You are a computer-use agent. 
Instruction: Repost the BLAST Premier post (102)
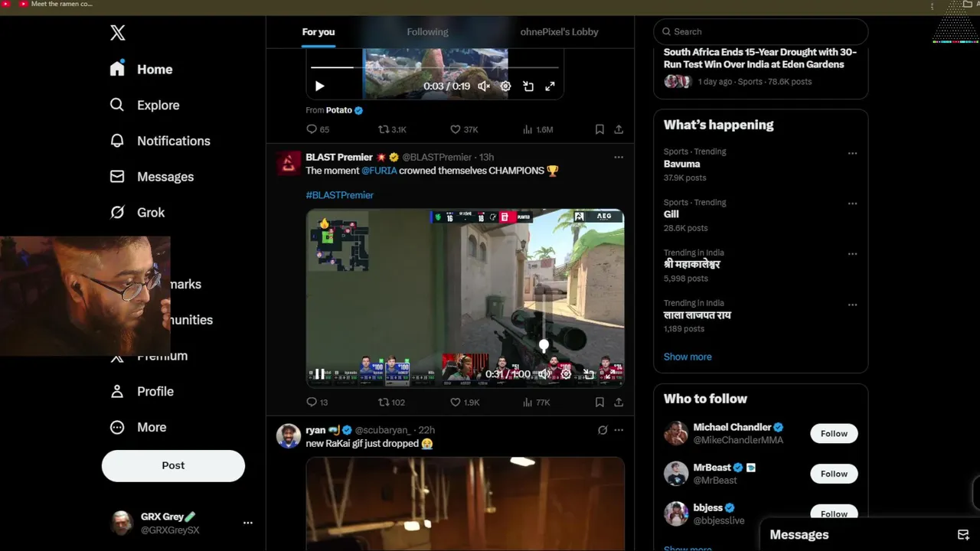pyautogui.click(x=391, y=402)
